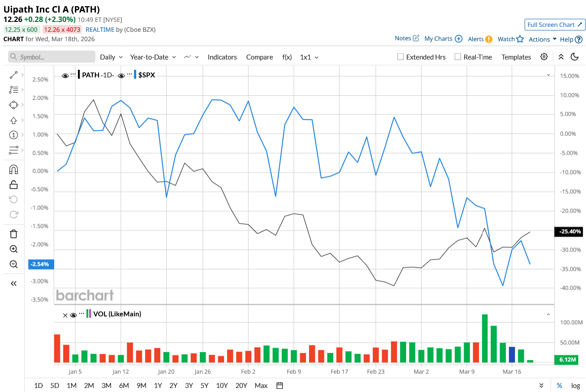Toggle the percent scale button

[560, 385]
